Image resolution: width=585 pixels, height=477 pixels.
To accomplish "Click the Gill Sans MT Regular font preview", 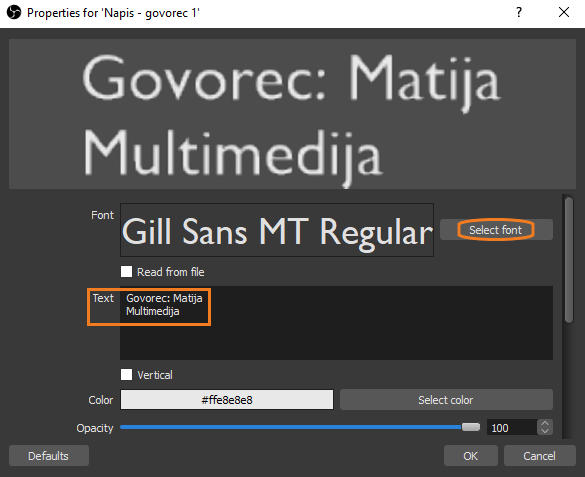I will [x=277, y=230].
